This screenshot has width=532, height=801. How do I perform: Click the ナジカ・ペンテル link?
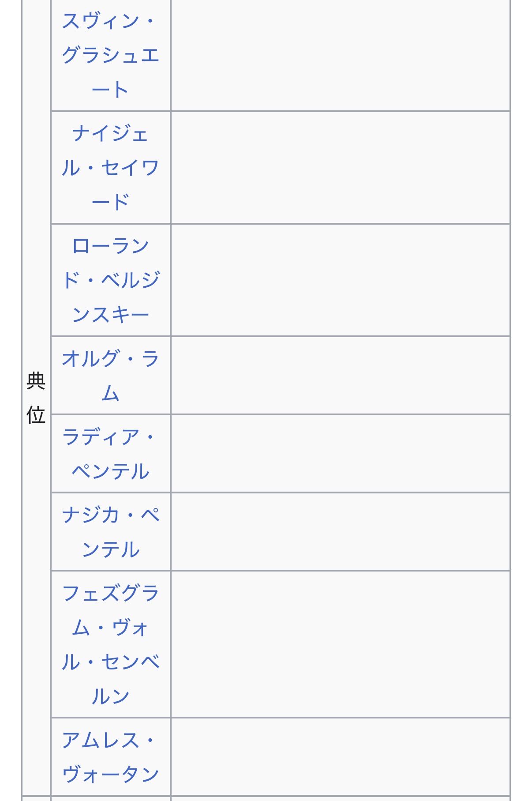pyautogui.click(x=110, y=532)
